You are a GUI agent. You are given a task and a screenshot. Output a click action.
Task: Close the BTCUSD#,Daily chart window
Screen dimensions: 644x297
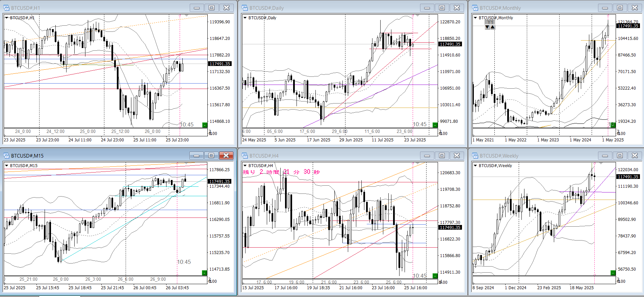pyautogui.click(x=457, y=8)
